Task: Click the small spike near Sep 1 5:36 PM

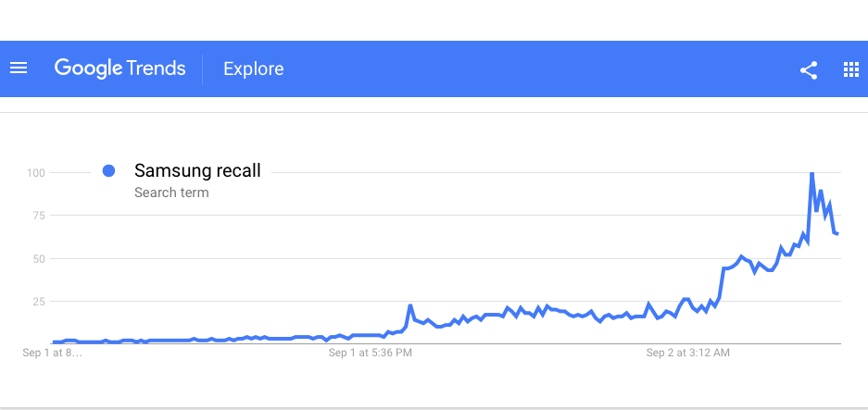Action: pyautogui.click(x=410, y=305)
